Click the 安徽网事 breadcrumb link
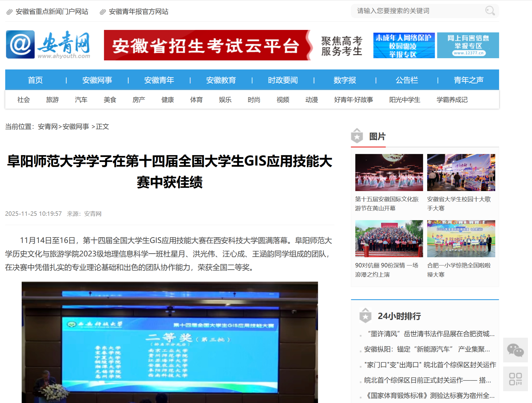 (76, 127)
